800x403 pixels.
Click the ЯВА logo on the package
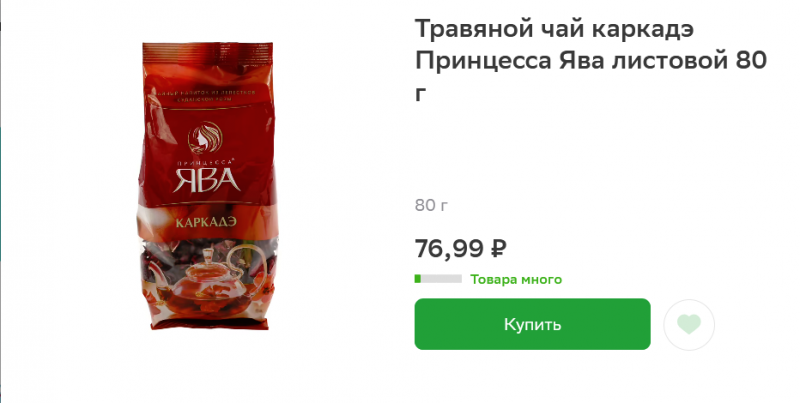tap(206, 179)
